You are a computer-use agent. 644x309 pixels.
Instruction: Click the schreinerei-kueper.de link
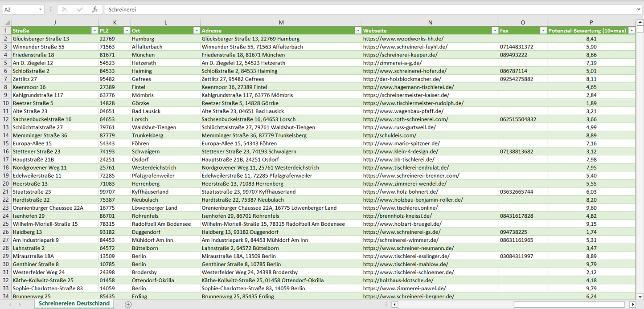(400, 55)
